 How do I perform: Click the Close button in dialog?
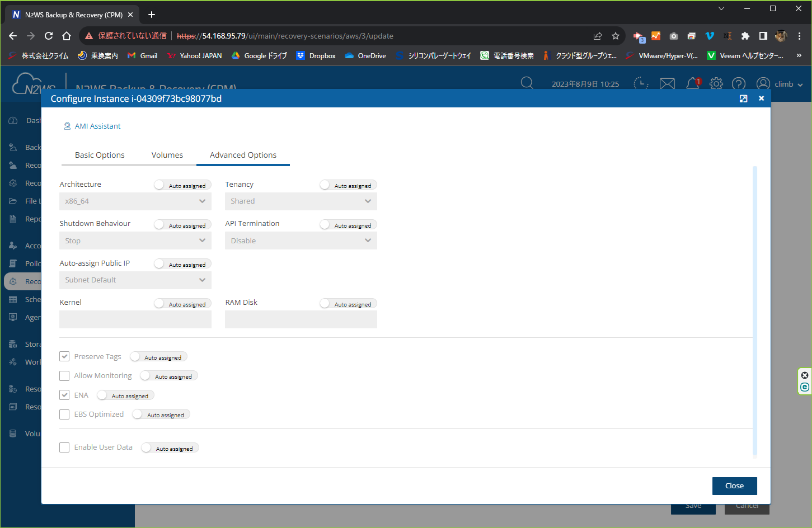point(734,486)
